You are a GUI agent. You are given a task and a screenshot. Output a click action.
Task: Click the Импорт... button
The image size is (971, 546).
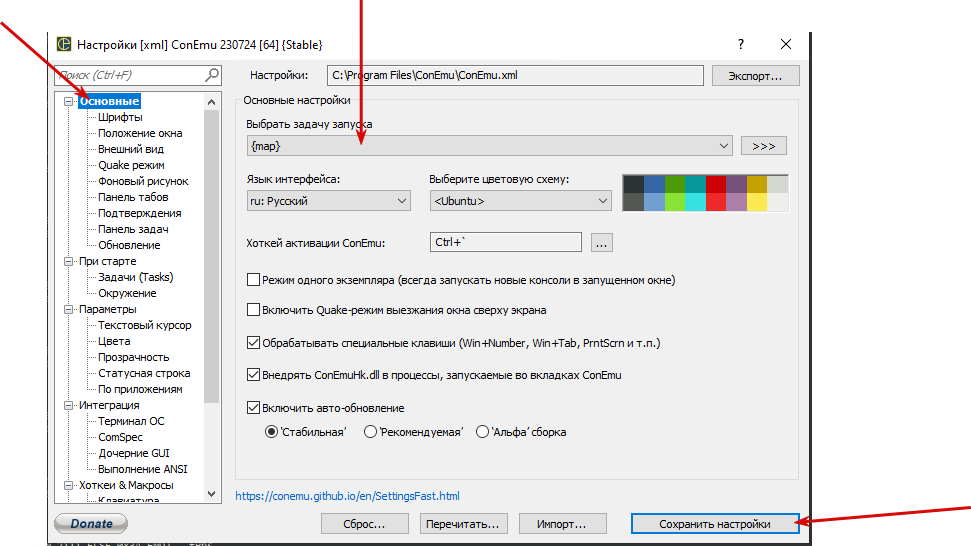click(x=562, y=524)
